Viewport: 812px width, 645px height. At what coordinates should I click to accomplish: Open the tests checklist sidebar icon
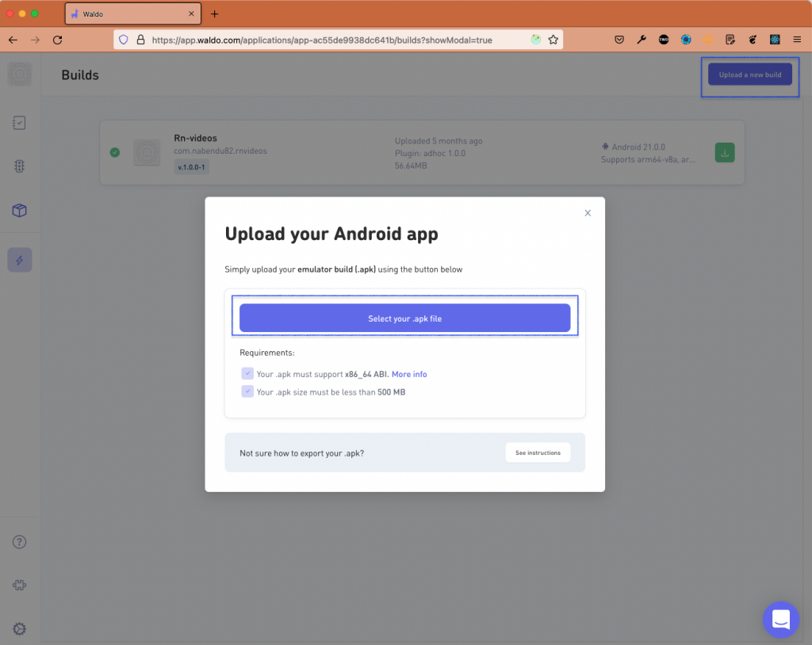click(19, 123)
